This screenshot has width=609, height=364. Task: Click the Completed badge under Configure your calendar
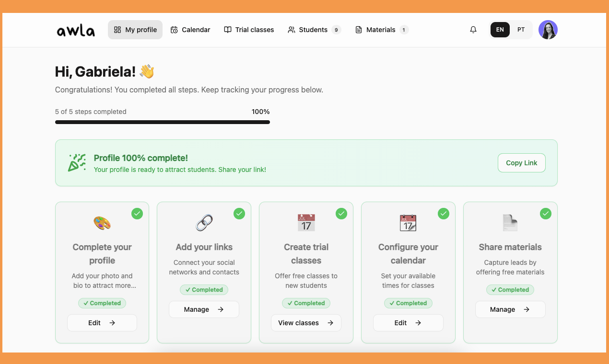[x=408, y=303]
